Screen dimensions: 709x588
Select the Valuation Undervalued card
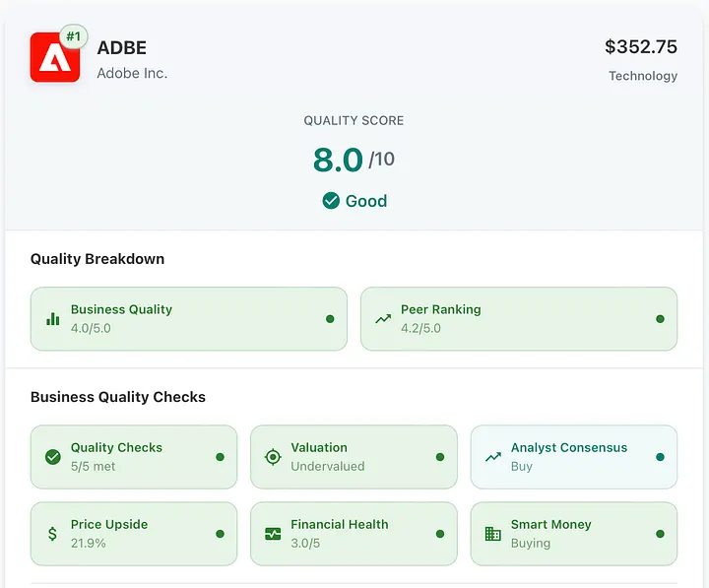354,457
